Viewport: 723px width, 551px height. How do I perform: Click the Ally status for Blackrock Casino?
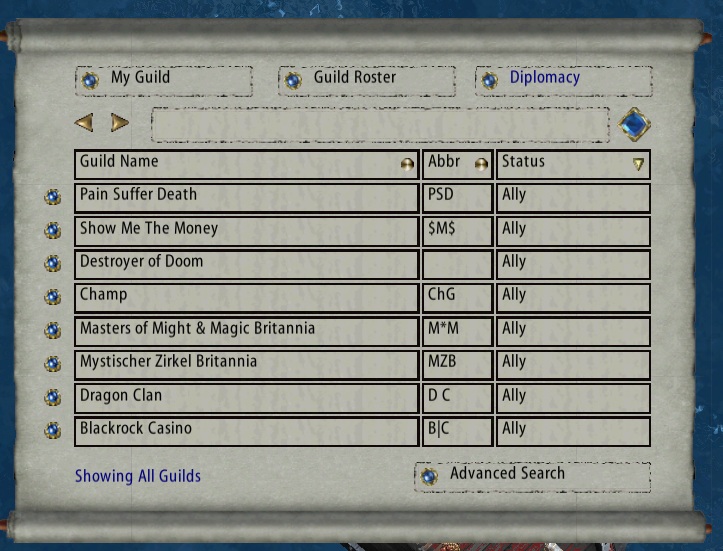click(573, 431)
